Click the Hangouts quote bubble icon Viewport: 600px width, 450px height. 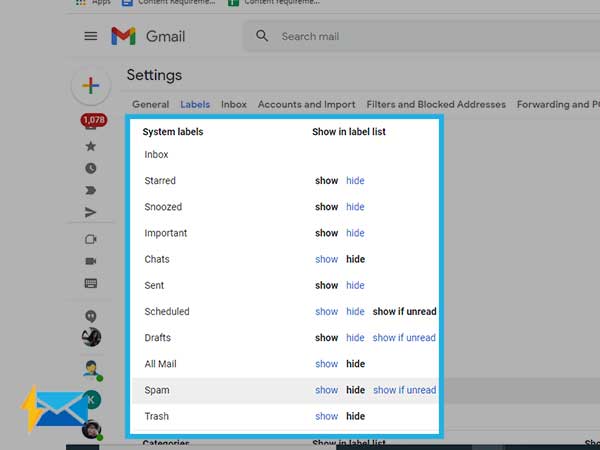pos(91,316)
